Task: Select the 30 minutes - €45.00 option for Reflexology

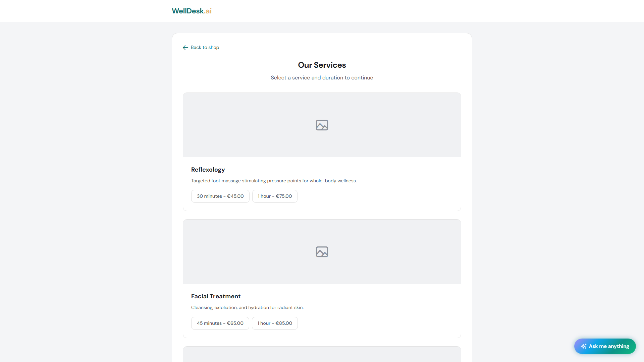Action: point(220,196)
